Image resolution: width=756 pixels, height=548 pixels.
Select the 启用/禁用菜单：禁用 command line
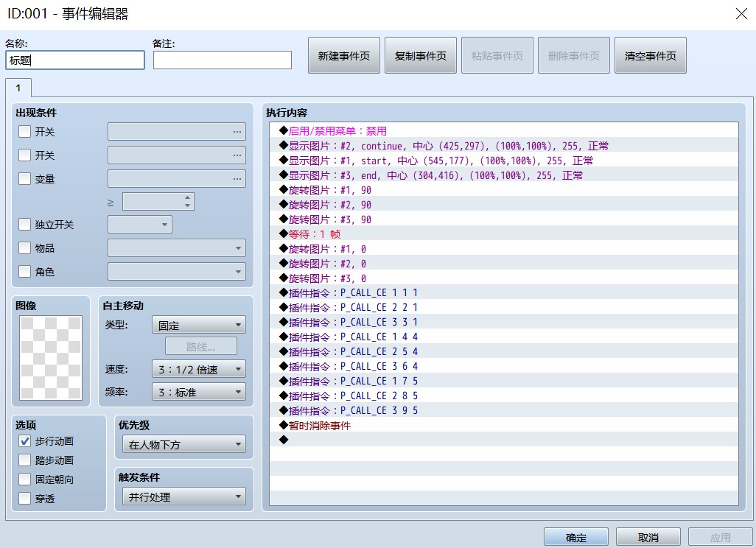(504, 130)
